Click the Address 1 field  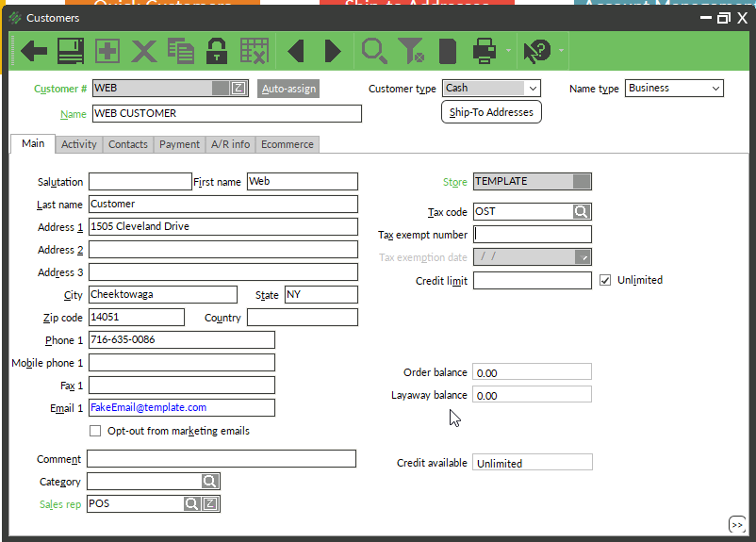click(223, 226)
